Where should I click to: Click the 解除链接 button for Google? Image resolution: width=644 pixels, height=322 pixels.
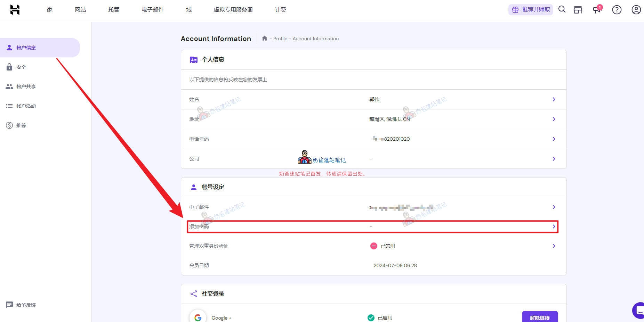[x=540, y=317]
